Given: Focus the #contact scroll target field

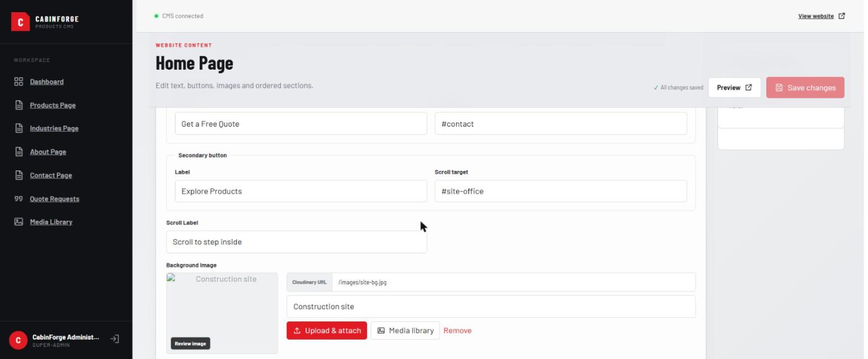Looking at the screenshot, I should click(x=561, y=124).
